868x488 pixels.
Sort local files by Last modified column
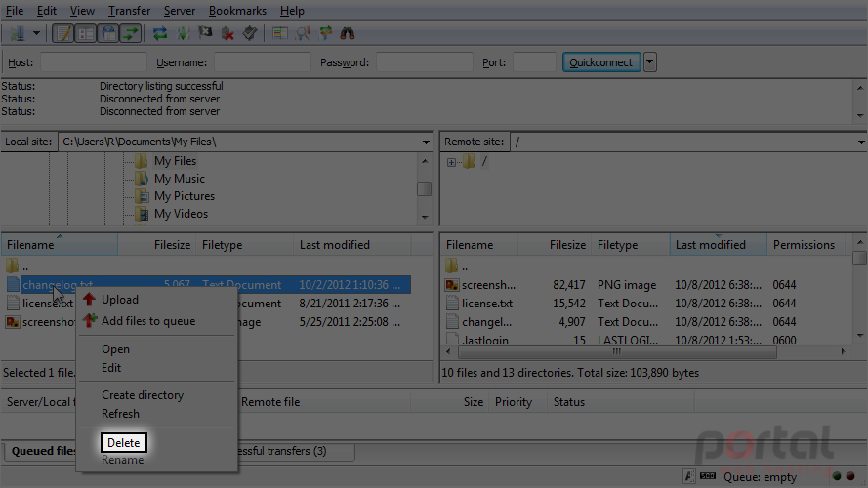tap(352, 245)
